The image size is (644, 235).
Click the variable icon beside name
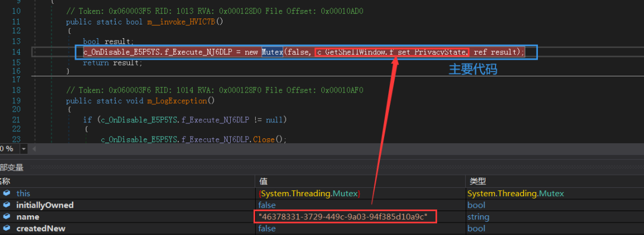(6, 217)
